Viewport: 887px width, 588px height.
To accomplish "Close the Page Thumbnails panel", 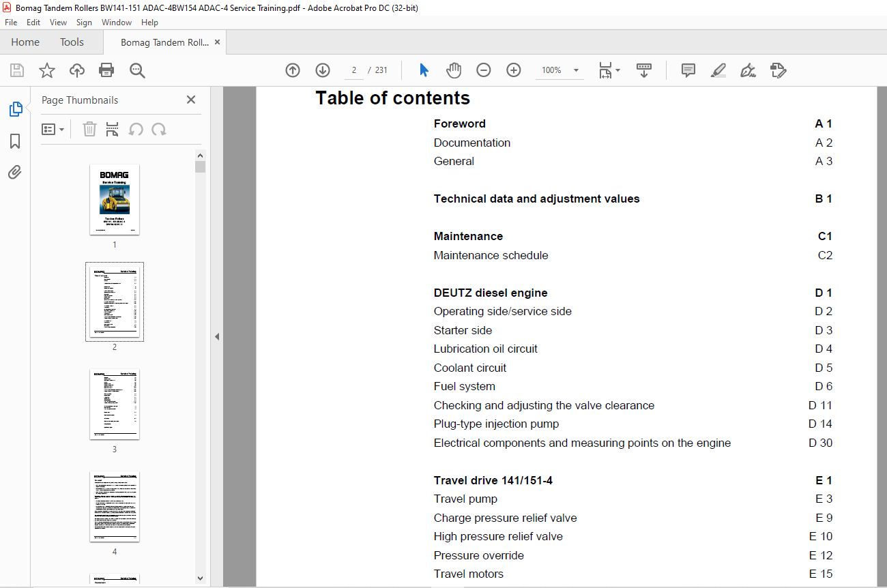I will (191, 100).
